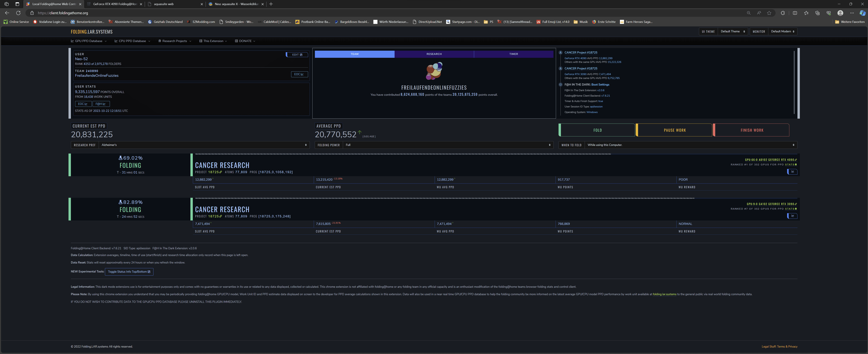Expand the DONATE menu
This screenshot has width=868, height=354.
pos(245,41)
